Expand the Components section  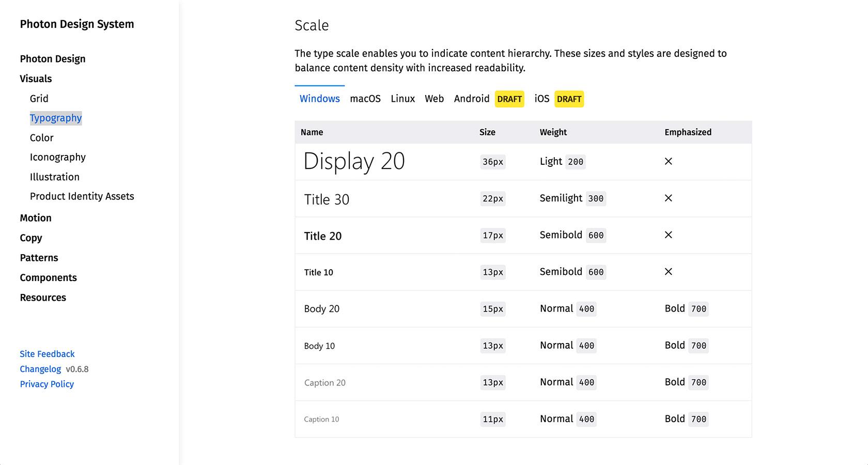(x=48, y=277)
